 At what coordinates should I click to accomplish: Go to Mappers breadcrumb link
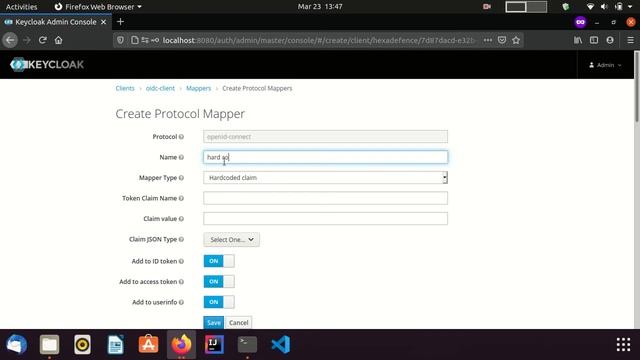tap(198, 88)
